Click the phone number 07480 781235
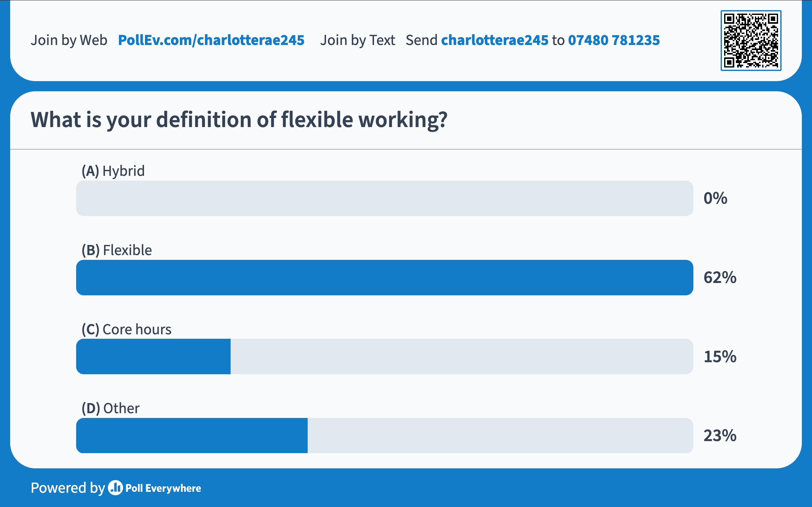This screenshot has width=812, height=507. [614, 40]
